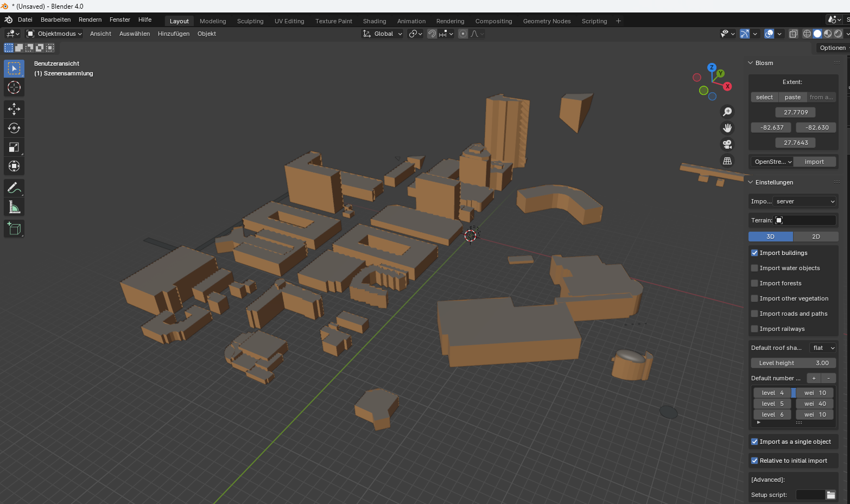Click the Z axis gizmo handle
This screenshot has height=504, width=850.
coord(712,67)
